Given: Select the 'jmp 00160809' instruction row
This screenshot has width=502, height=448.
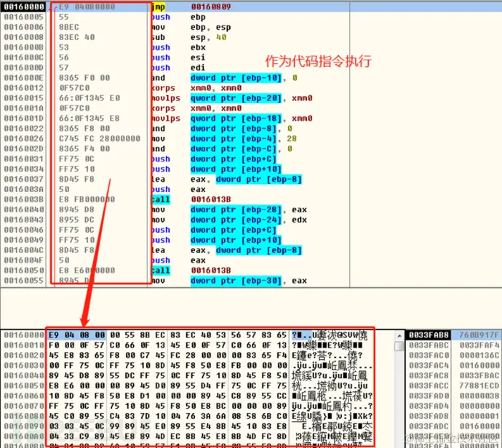Looking at the screenshot, I should pyautogui.click(x=251, y=7).
